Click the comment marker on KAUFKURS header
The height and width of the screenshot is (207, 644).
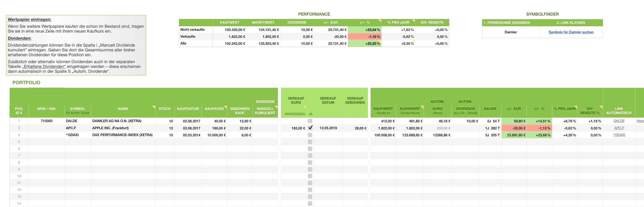pos(225,107)
